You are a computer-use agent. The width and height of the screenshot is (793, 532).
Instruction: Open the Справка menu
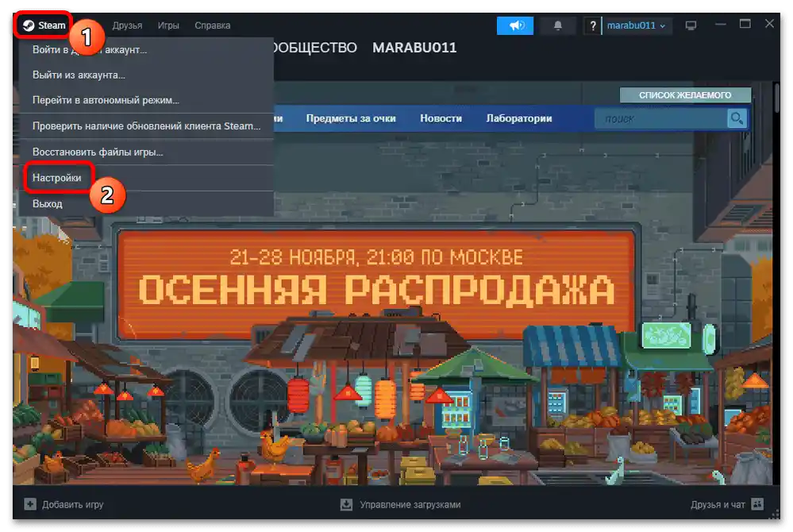211,25
